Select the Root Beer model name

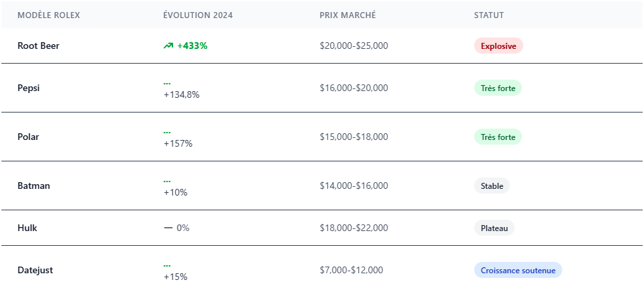39,46
